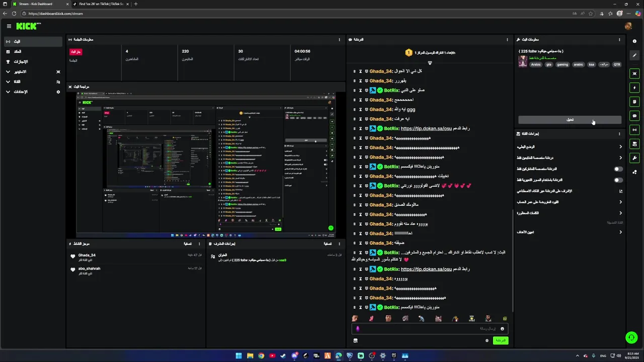
Task: Expand the followers-only chat row
Action: point(570,158)
